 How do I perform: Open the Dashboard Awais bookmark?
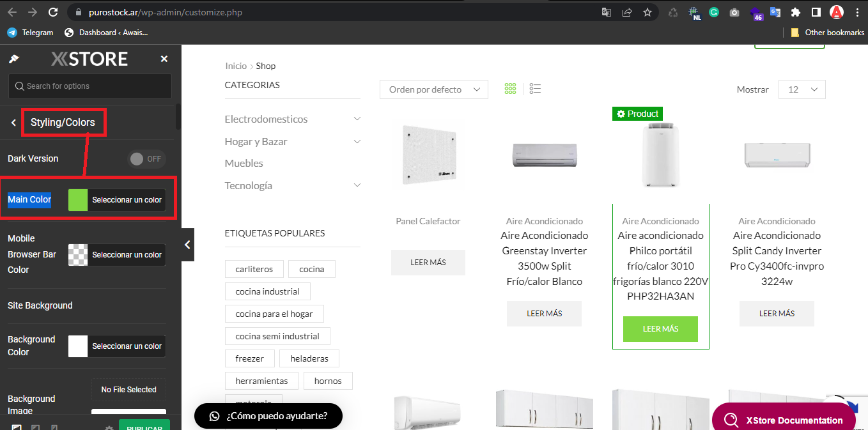click(106, 32)
